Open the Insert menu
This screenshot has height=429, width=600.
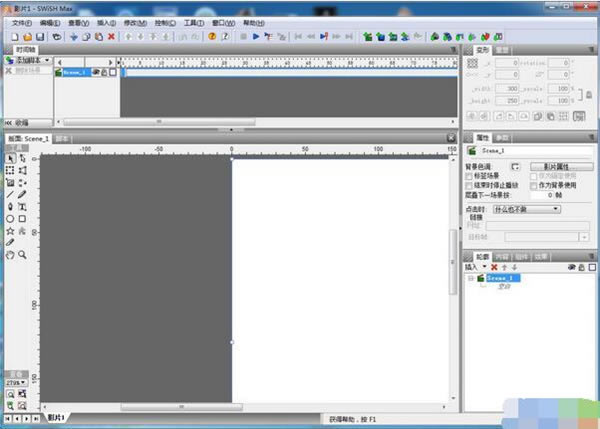click(x=106, y=23)
